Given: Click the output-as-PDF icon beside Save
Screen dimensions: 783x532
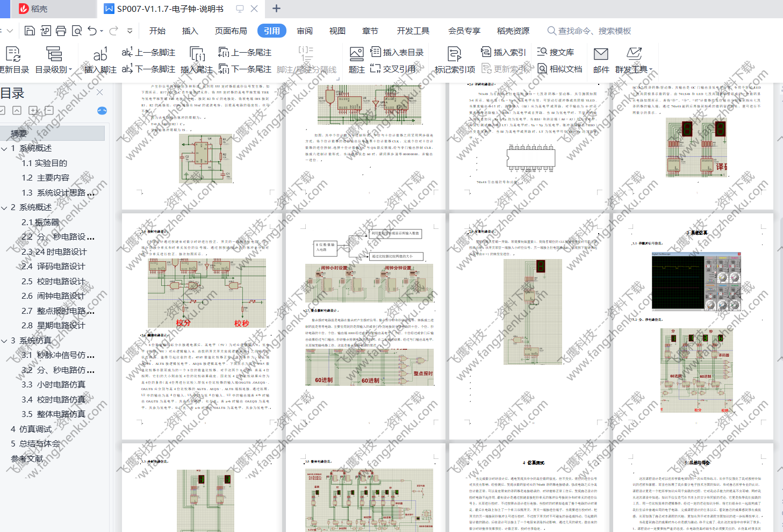Looking at the screenshot, I should [46, 31].
